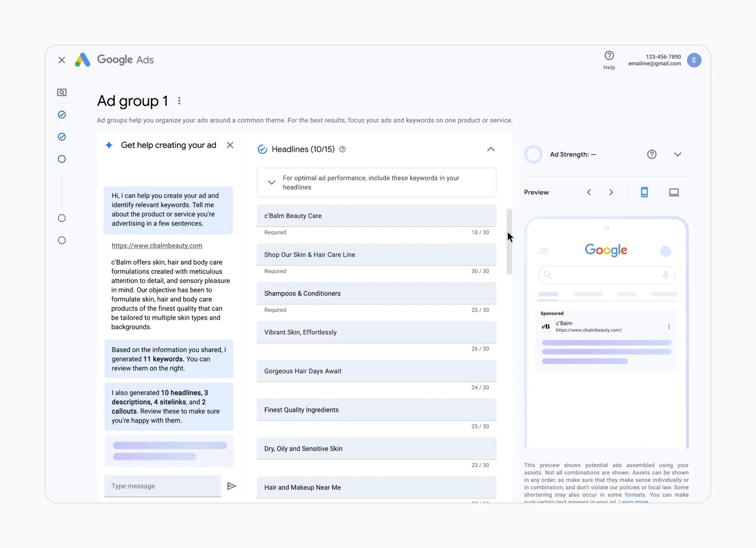Click the Type message input field
Viewport: 756px width, 548px height.
[163, 486]
